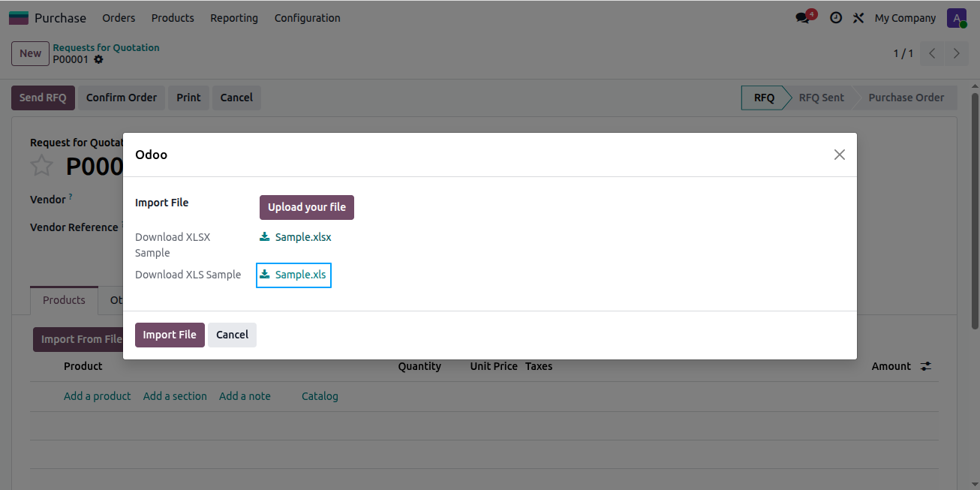Click the Quantity column header
This screenshot has width=980, height=490.
click(419, 366)
